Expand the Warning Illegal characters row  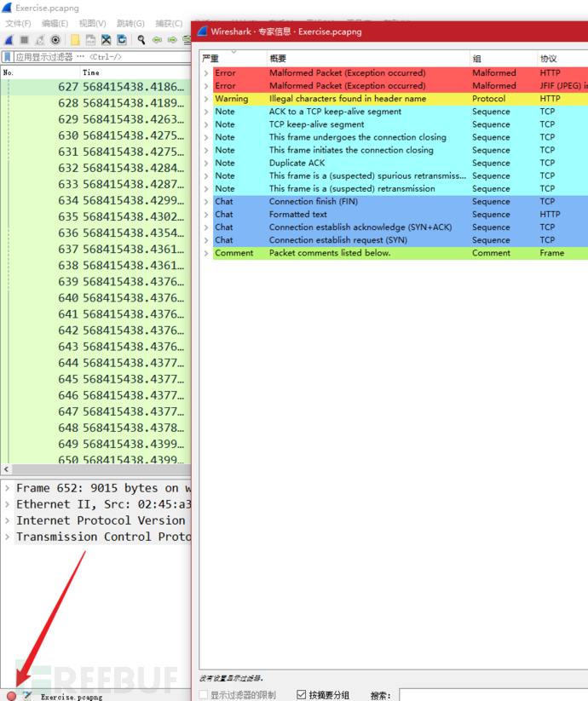[206, 99]
